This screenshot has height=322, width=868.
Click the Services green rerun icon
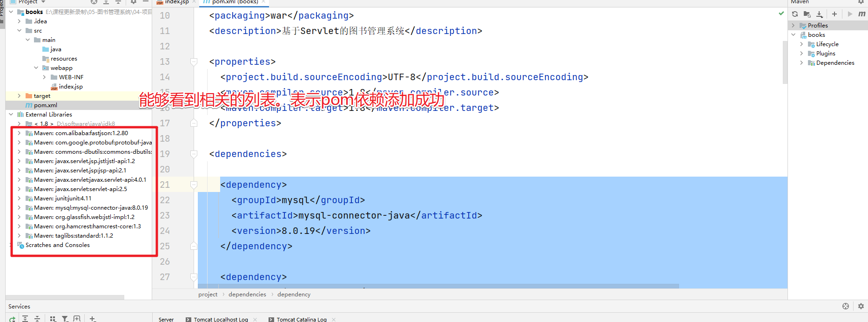13,319
